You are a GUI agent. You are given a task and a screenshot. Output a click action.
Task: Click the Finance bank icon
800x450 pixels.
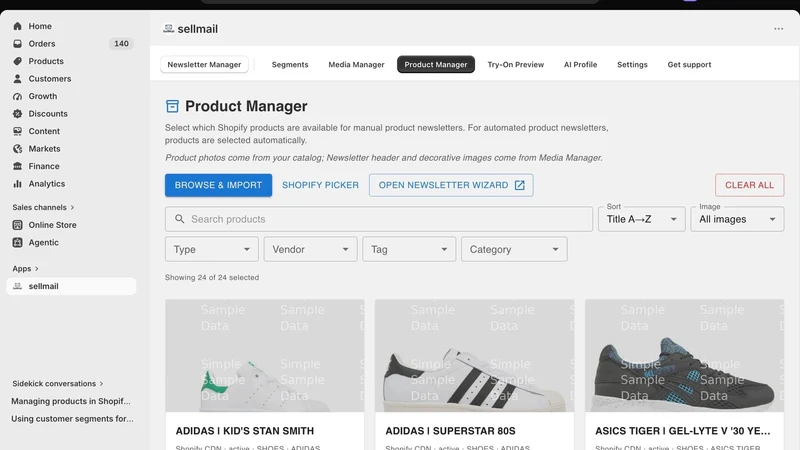(x=17, y=166)
